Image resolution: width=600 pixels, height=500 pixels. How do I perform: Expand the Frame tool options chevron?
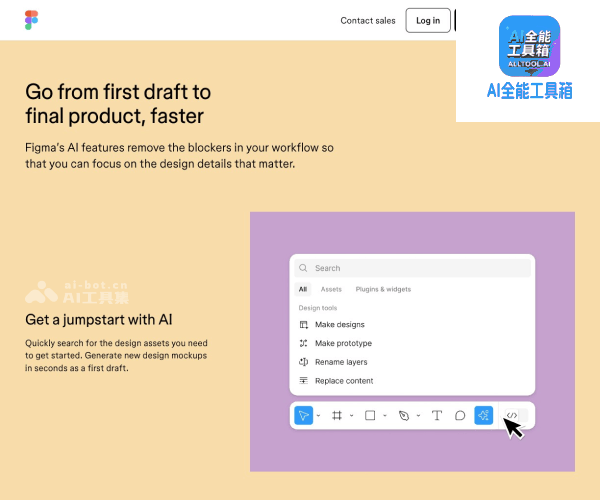pos(352,415)
